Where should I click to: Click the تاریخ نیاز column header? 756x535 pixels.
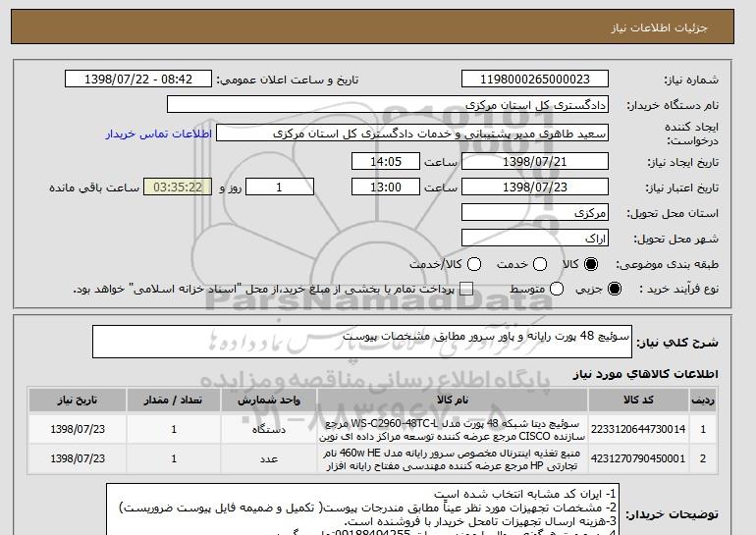tap(78, 401)
